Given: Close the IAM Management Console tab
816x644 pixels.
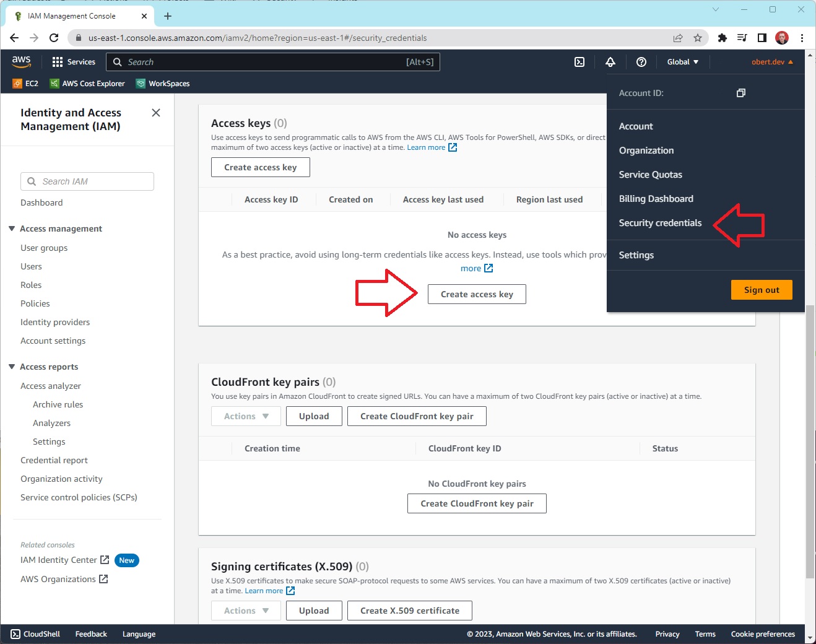Looking at the screenshot, I should tap(144, 16).
